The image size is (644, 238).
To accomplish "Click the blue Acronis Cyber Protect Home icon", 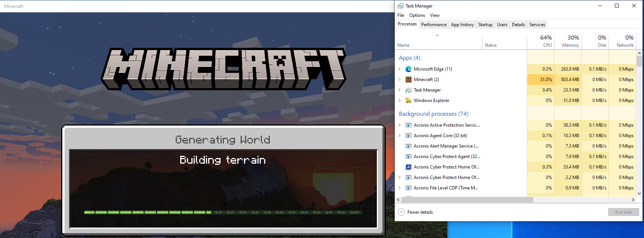I will point(409,167).
